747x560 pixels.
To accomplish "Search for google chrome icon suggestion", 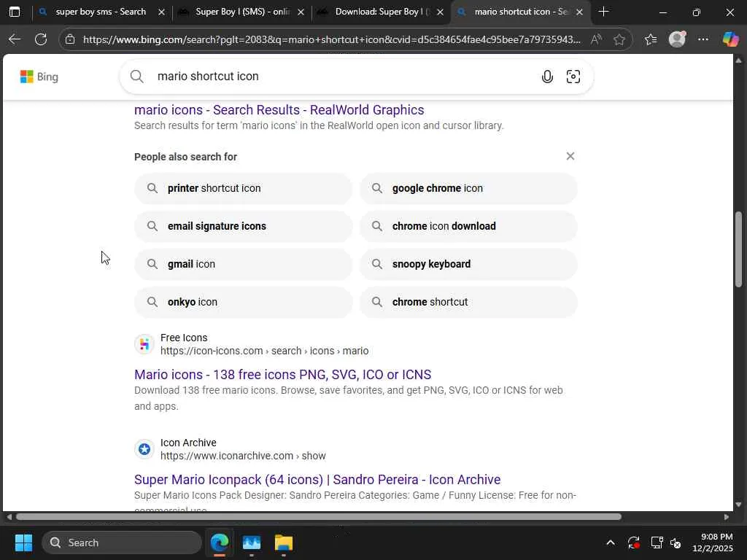I will pyautogui.click(x=468, y=188).
